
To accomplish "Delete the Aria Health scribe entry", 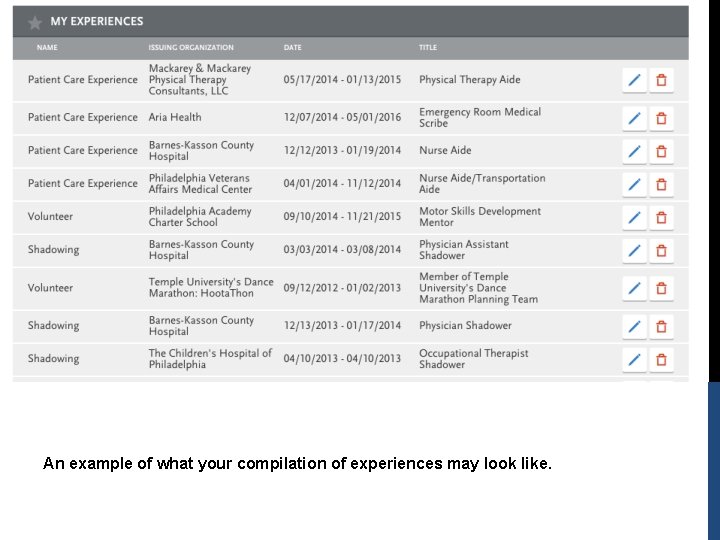I will click(x=661, y=118).
